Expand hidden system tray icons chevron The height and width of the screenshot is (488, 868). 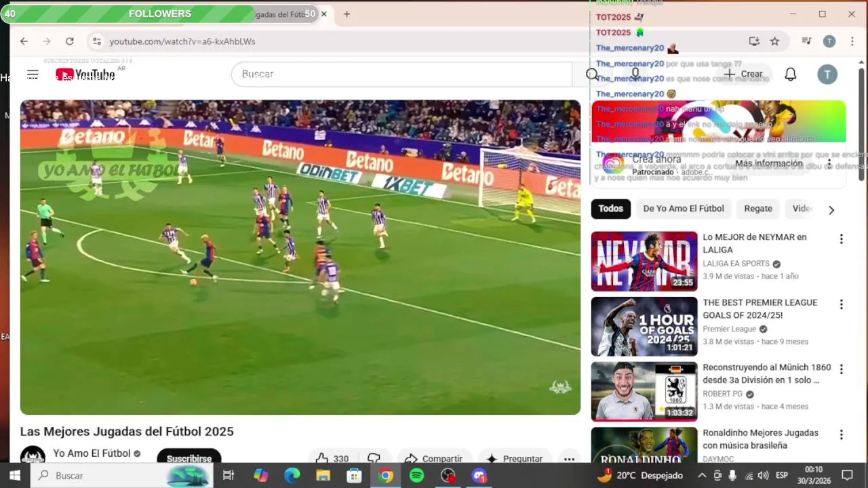(x=702, y=476)
